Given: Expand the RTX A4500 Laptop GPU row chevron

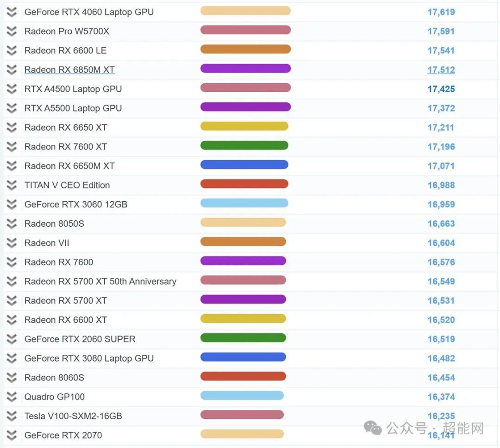Looking at the screenshot, I should tap(12, 89).
